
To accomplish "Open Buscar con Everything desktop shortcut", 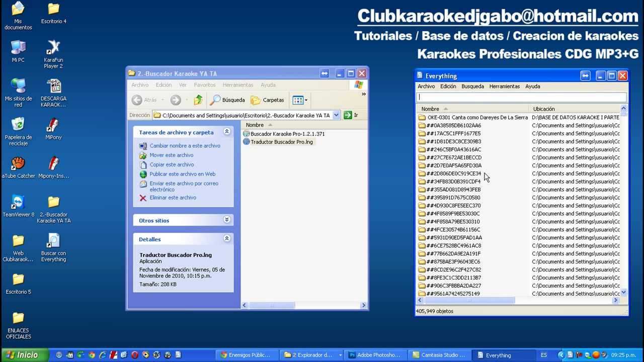I will [x=53, y=248].
